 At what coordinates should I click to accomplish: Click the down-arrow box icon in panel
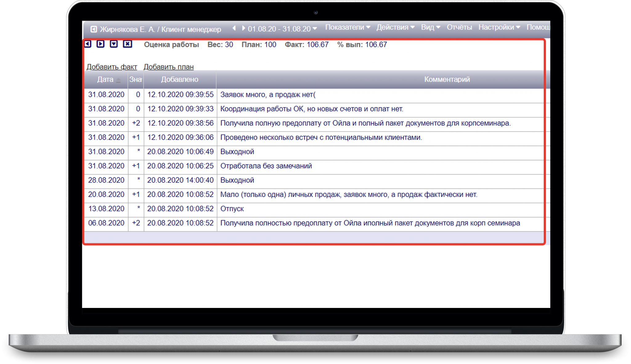click(x=114, y=44)
